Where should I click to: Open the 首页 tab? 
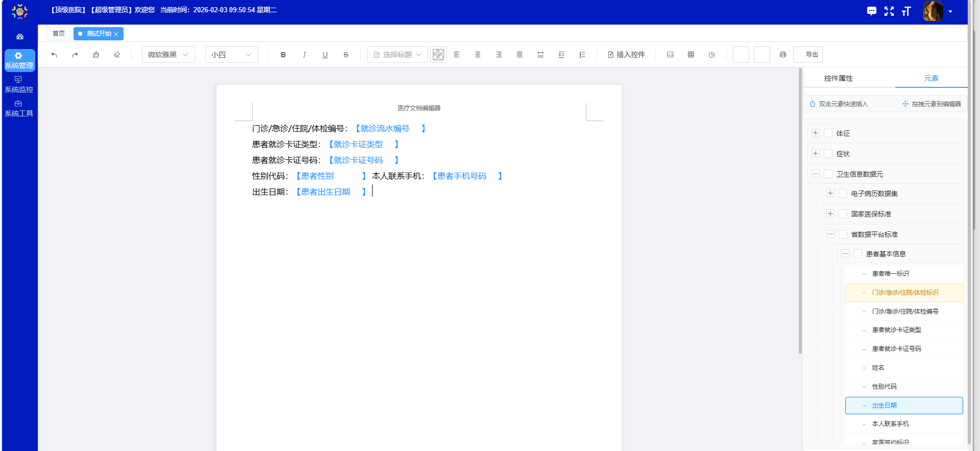(59, 34)
